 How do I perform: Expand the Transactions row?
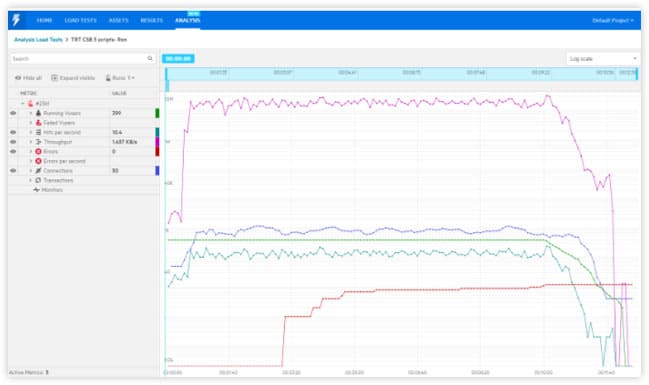31,180
